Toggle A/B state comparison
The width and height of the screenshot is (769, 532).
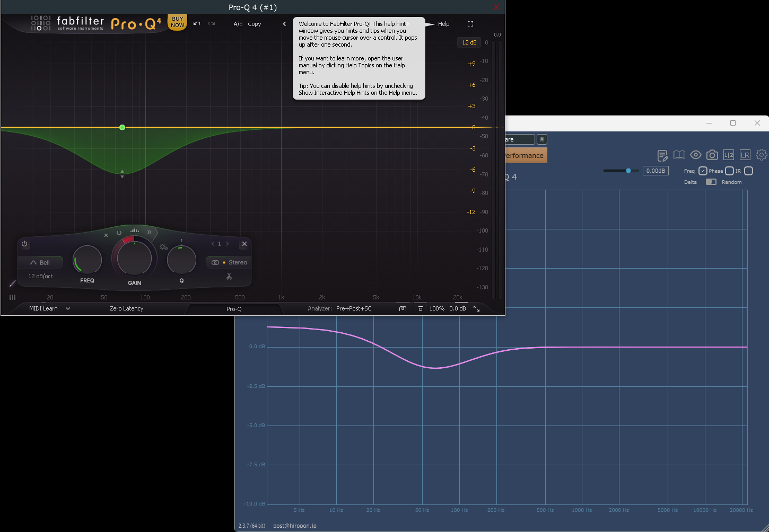tap(238, 24)
